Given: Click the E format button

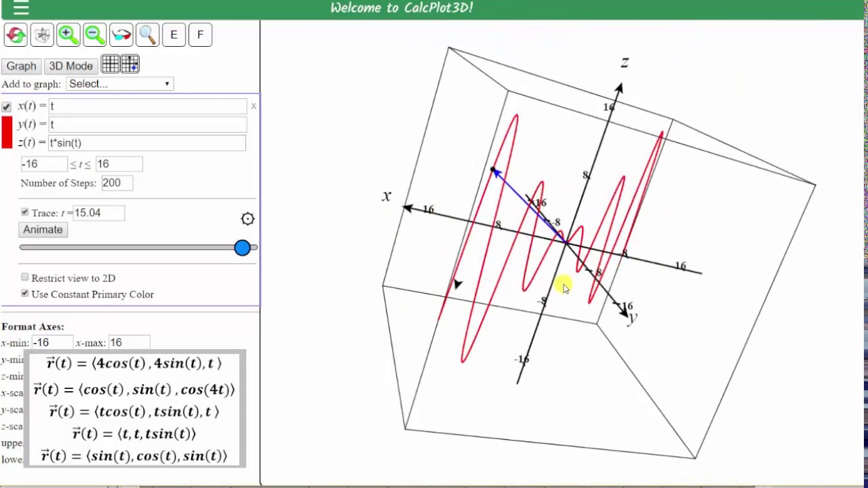Looking at the screenshot, I should 174,35.
